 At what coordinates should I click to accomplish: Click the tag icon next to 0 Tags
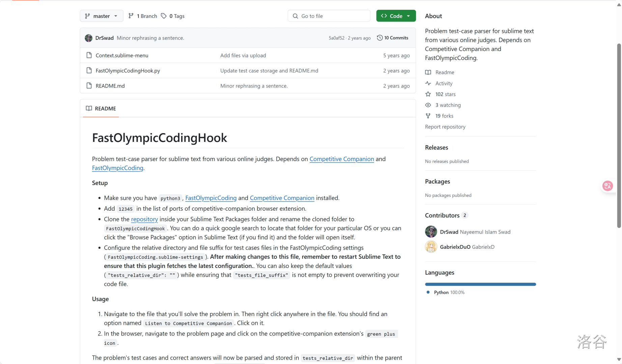coord(164,16)
